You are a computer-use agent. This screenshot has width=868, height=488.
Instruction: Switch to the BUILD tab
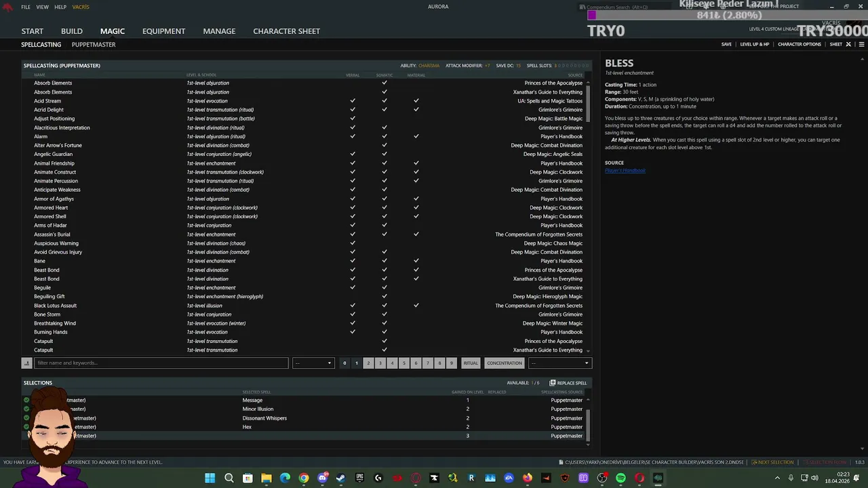[x=72, y=31]
